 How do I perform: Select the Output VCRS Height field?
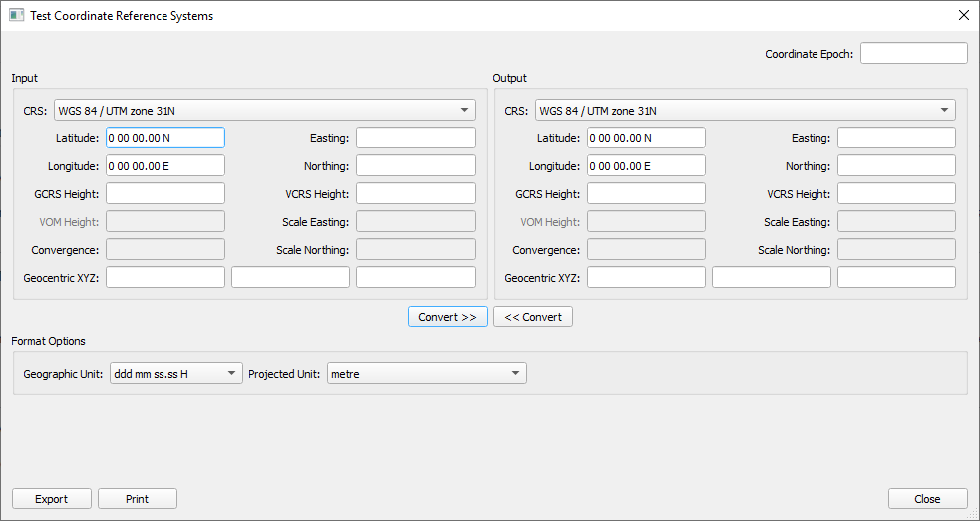(x=895, y=193)
